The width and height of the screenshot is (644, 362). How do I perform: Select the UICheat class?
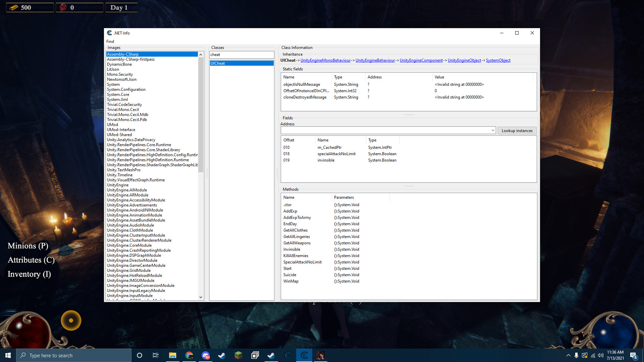point(241,63)
